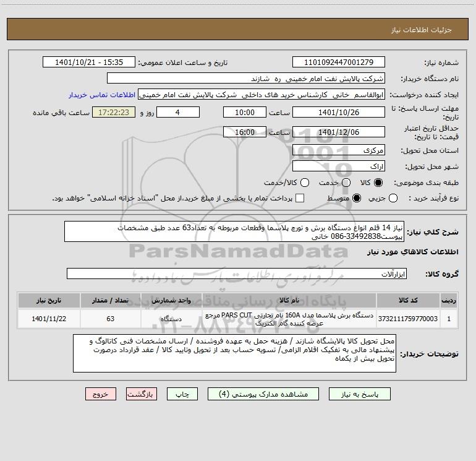The image size is (476, 461).
Task: Click item code 3732111759770003 cell
Action: click(x=408, y=319)
